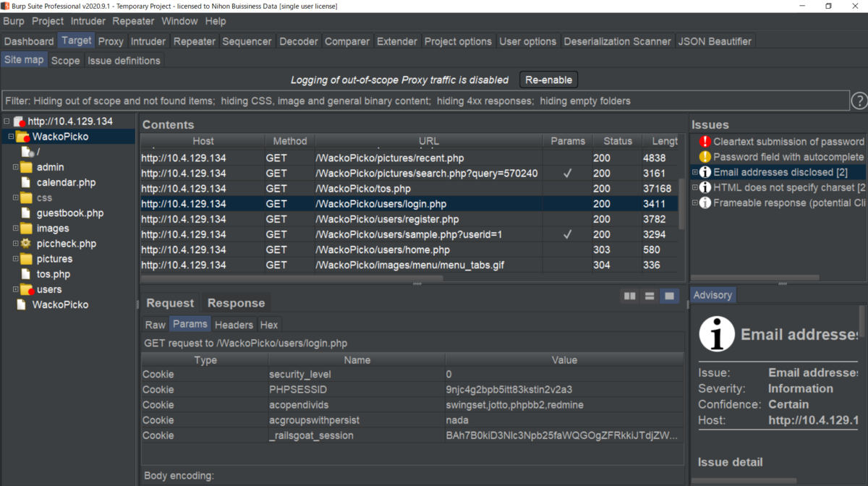This screenshot has width=868, height=486.
Task: Collapse the WackoPicko folder node
Action: pos(12,137)
